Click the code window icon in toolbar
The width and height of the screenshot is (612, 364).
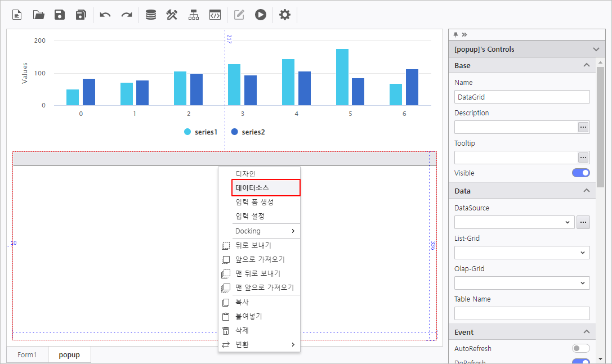(215, 15)
